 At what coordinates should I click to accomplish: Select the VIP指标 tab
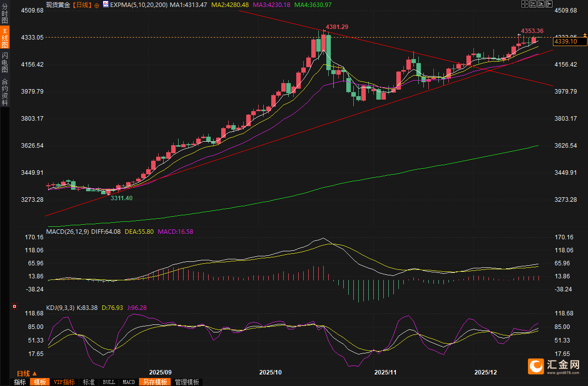pyautogui.click(x=65, y=382)
